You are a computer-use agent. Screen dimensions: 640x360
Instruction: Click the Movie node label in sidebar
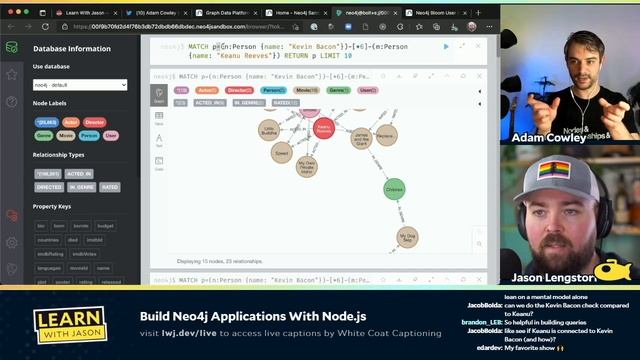pyautogui.click(x=66, y=136)
